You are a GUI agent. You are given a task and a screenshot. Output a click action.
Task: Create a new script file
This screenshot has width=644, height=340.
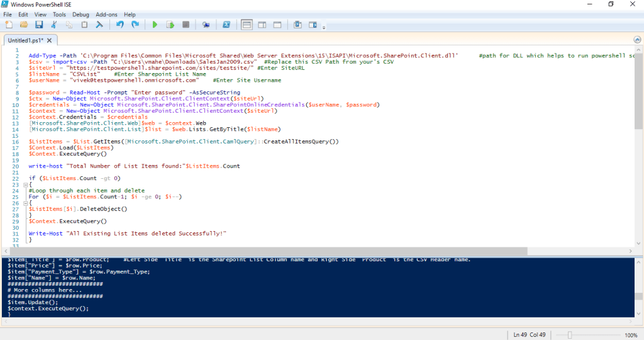click(9, 25)
